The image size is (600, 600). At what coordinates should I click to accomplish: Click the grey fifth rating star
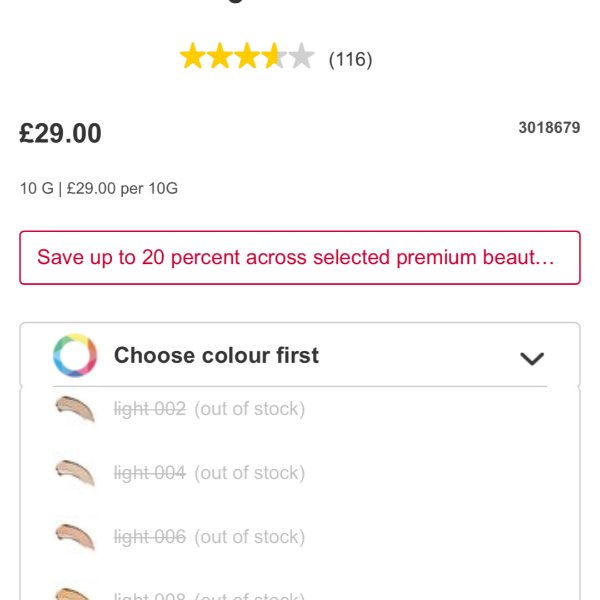(302, 56)
